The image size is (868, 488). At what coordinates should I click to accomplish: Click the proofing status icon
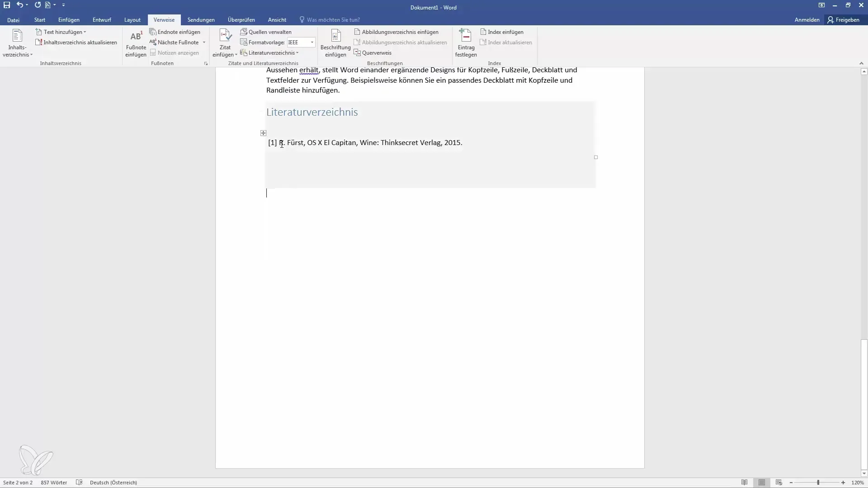[79, 483]
